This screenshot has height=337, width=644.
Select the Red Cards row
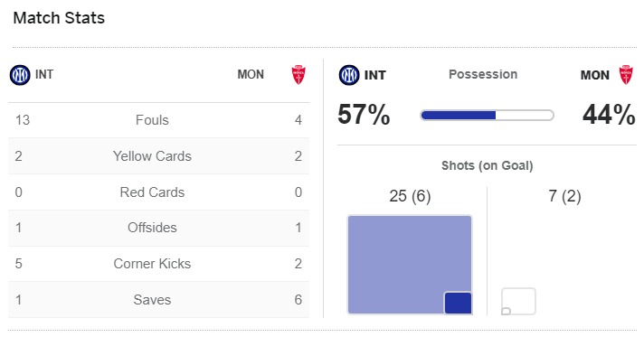pyautogui.click(x=158, y=192)
